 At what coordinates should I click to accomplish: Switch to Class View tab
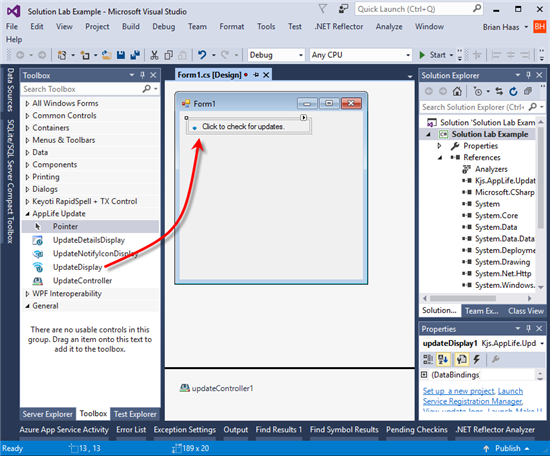point(526,311)
